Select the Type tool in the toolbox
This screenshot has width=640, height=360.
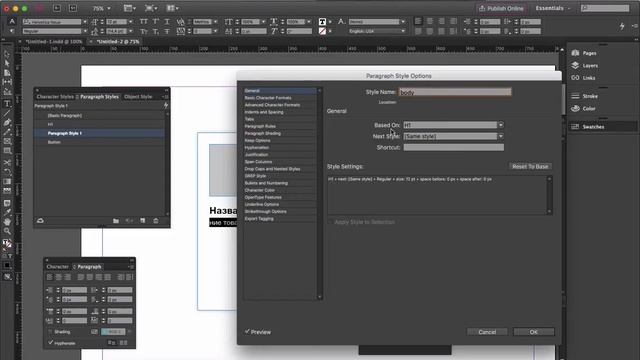click(7, 104)
